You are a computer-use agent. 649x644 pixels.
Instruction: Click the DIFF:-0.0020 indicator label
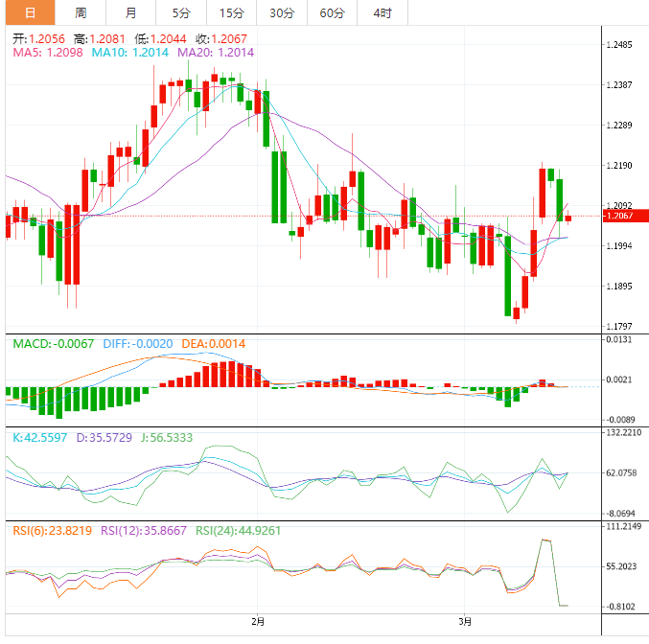coord(138,344)
